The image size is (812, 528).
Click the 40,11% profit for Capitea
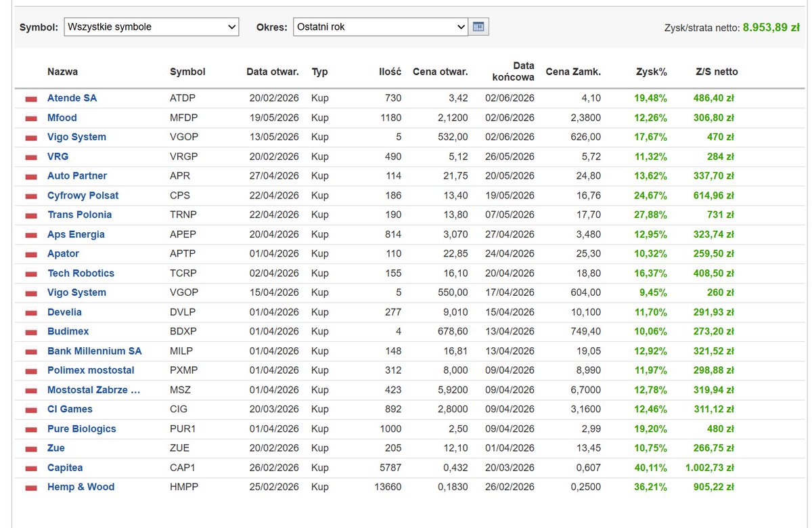650,468
